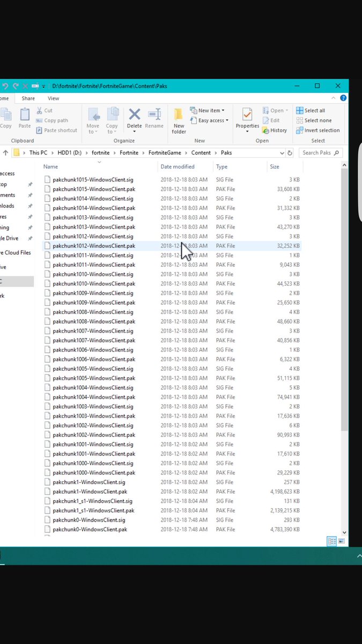The width and height of the screenshot is (362, 644).
Task: Expand the Open dropdown in the ribbon
Action: (275, 111)
